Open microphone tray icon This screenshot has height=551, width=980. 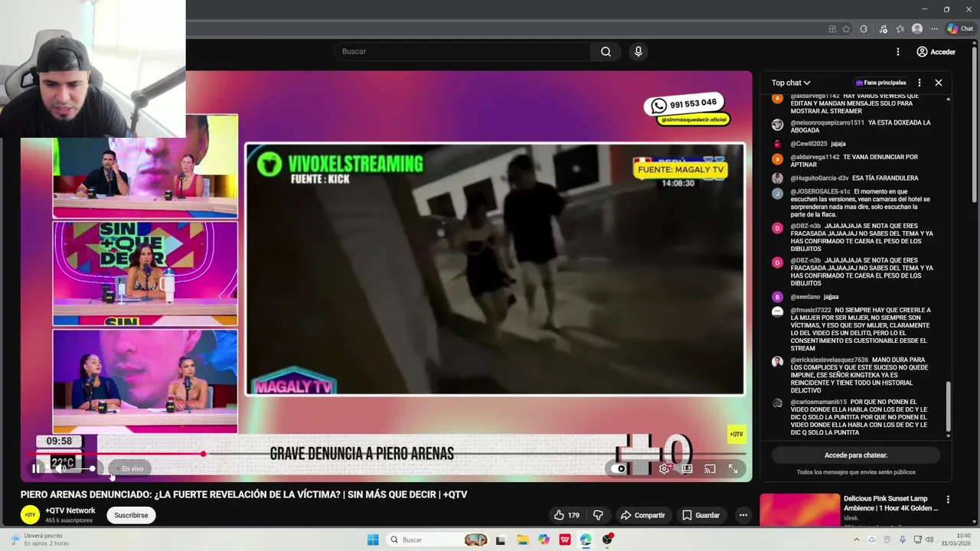903,540
